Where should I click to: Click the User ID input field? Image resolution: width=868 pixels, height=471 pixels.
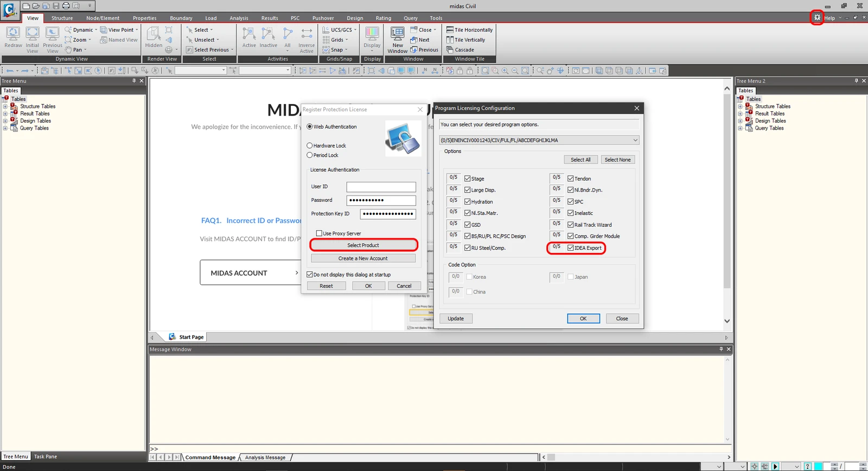coord(381,187)
